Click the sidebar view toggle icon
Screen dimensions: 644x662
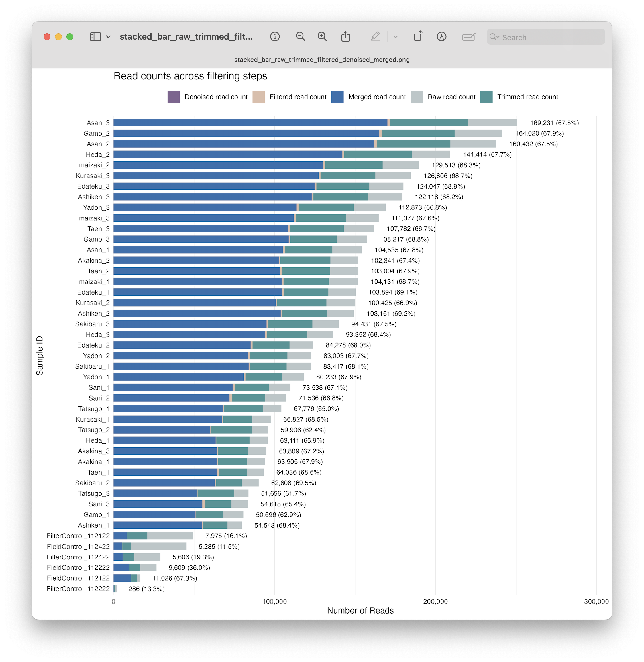95,36
